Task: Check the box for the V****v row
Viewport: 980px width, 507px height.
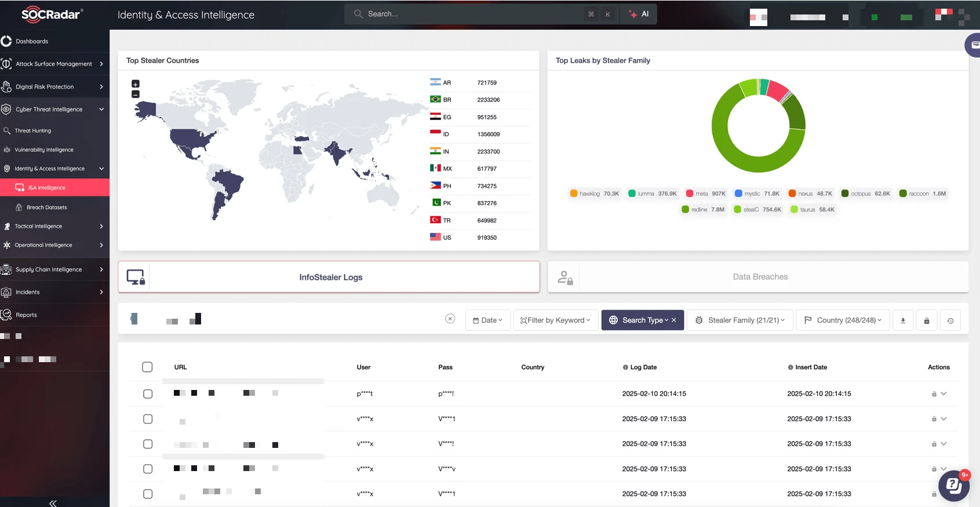Action: [148, 469]
